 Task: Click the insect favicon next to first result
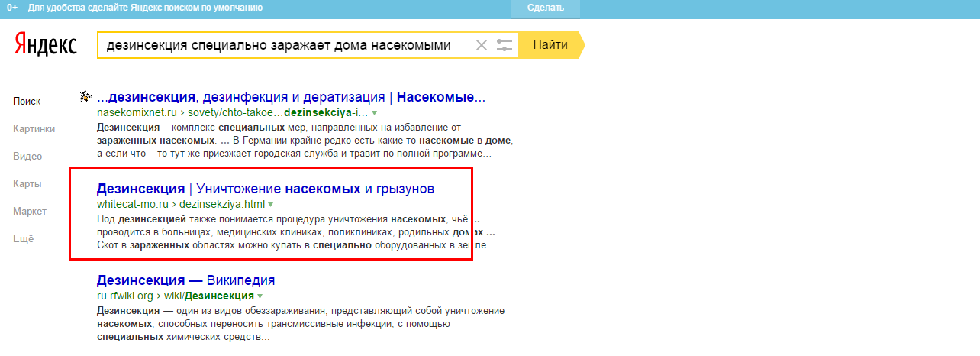(x=85, y=97)
